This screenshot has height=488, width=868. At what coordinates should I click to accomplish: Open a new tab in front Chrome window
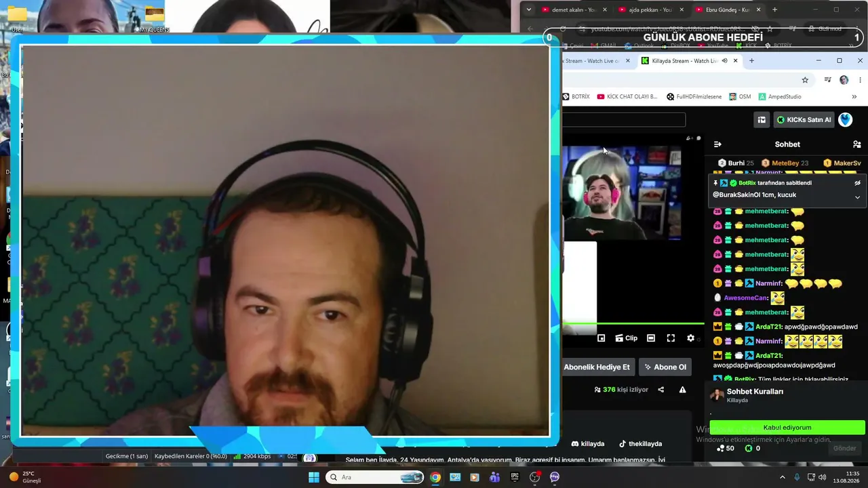click(751, 61)
